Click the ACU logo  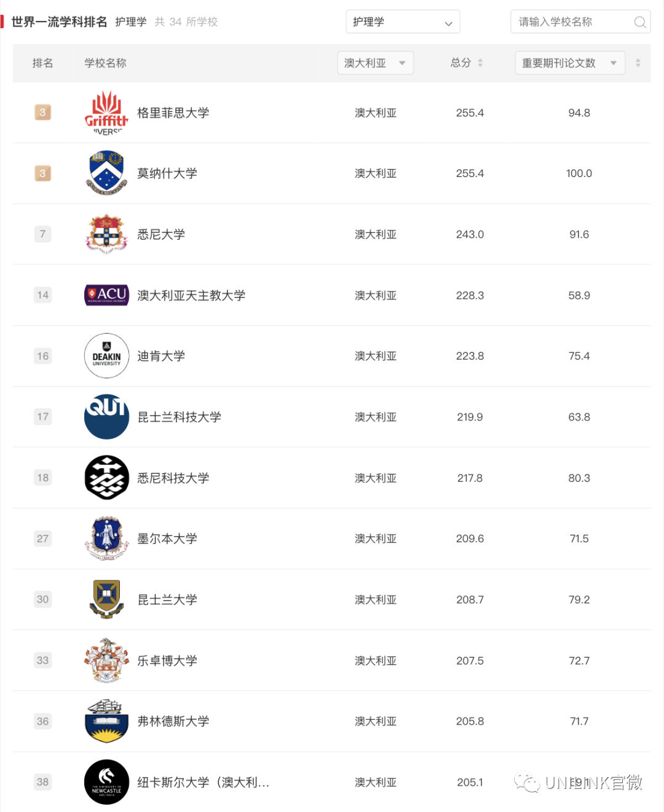[x=106, y=295]
